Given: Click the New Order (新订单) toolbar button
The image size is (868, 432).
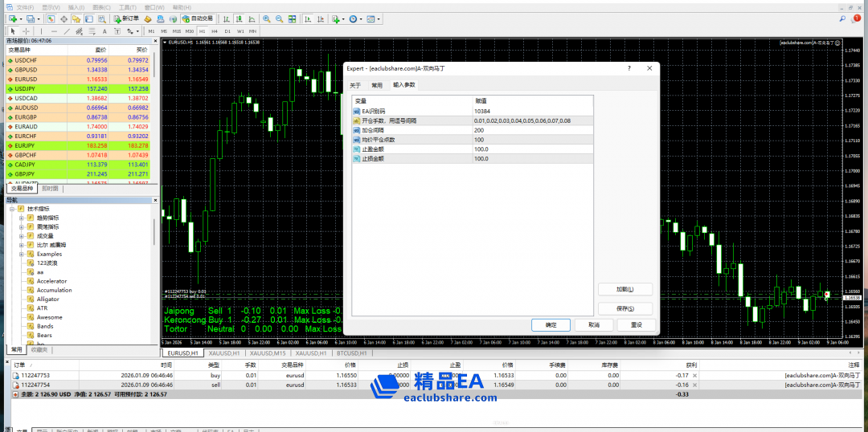Looking at the screenshot, I should pos(125,18).
